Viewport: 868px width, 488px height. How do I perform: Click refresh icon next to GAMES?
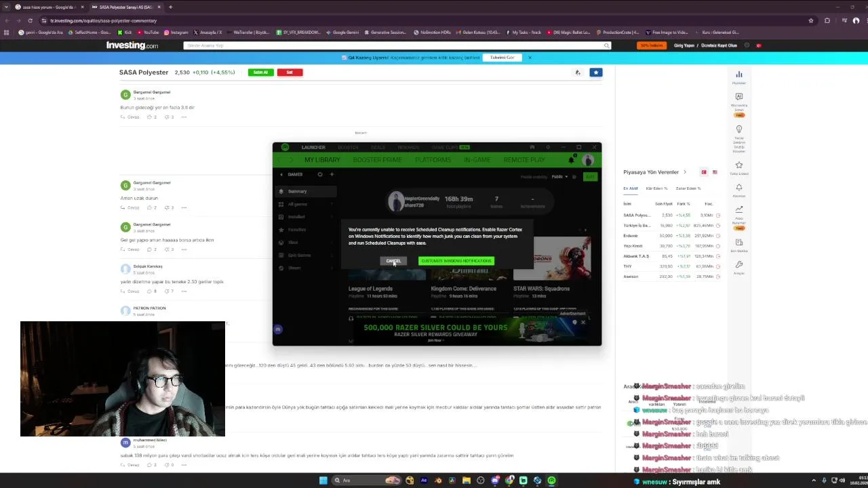click(320, 174)
